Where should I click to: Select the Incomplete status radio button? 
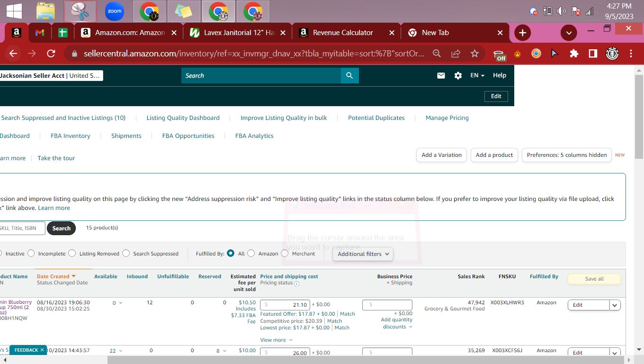coord(31,254)
